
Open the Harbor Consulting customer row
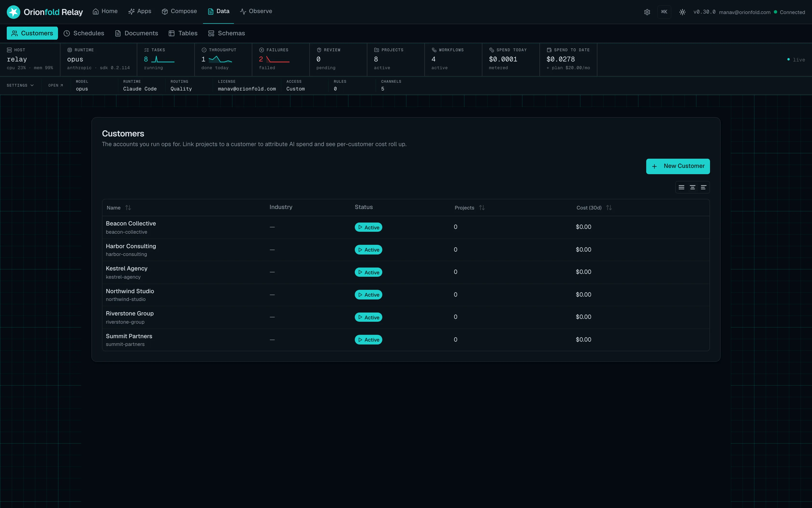coord(406,250)
